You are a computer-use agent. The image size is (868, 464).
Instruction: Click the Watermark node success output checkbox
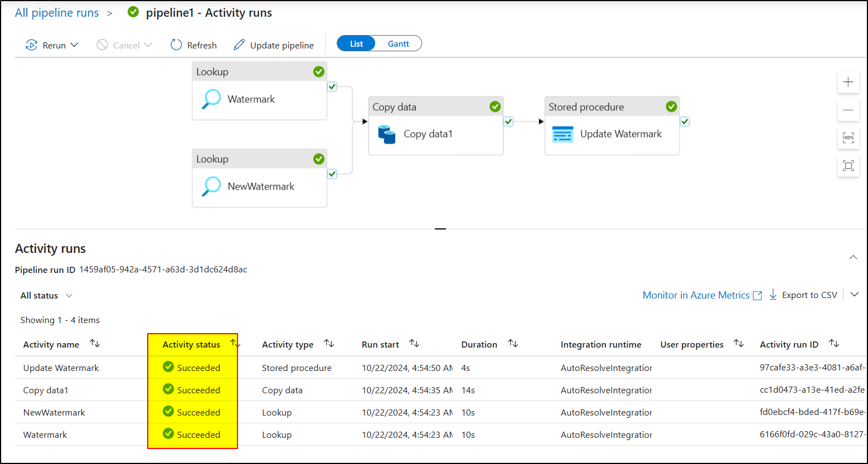point(332,86)
